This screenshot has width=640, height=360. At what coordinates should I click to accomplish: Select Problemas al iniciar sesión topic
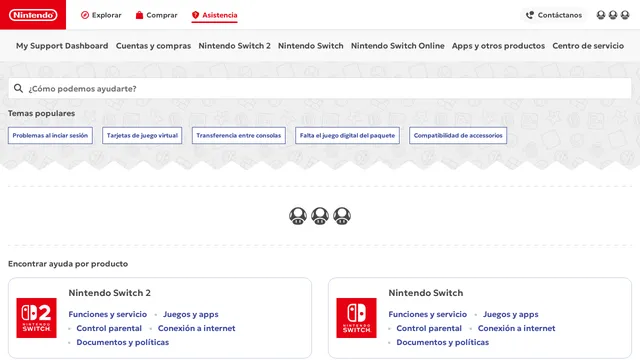(x=50, y=136)
